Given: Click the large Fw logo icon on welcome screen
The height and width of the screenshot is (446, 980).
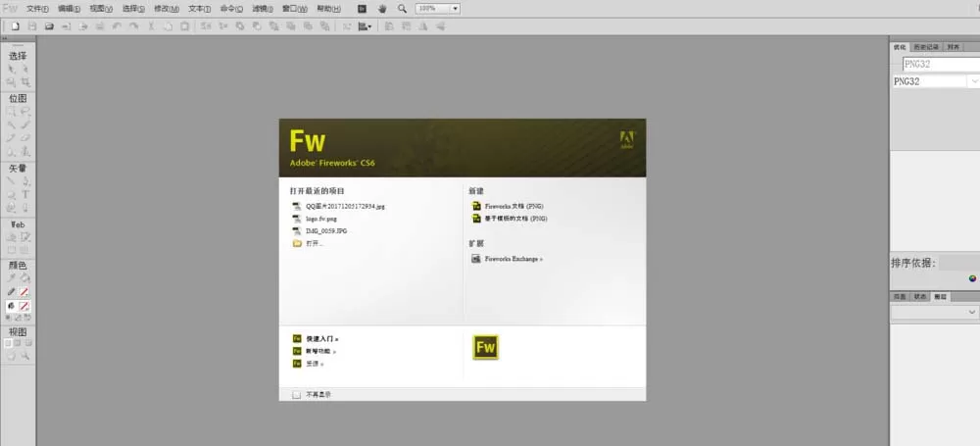Looking at the screenshot, I should pyautogui.click(x=486, y=347).
